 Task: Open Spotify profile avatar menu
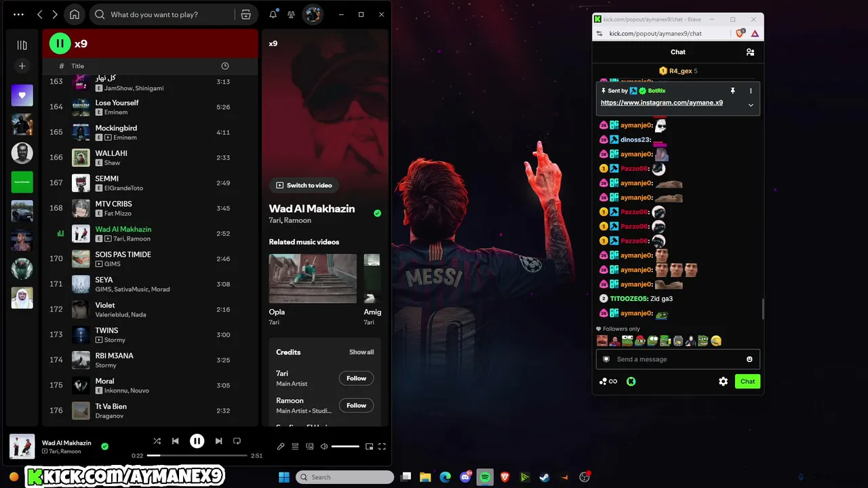click(x=313, y=14)
